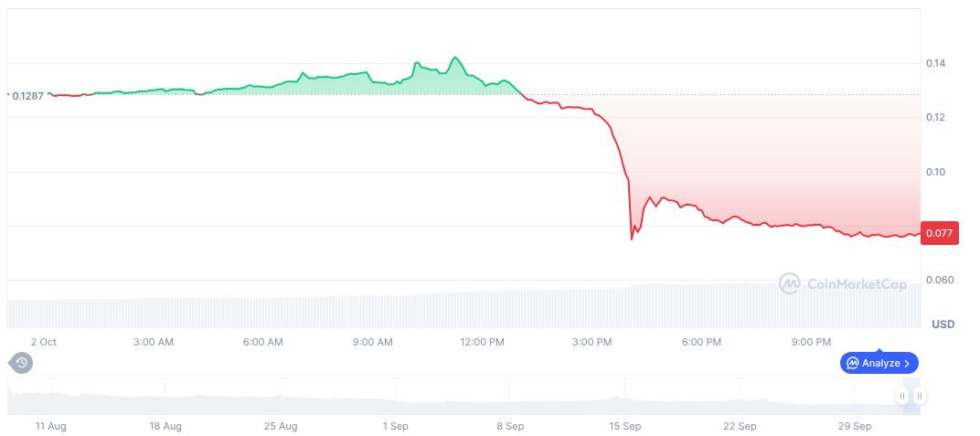Select the 9:00 PM time axis label
The width and height of the screenshot is (980, 436).
(811, 342)
